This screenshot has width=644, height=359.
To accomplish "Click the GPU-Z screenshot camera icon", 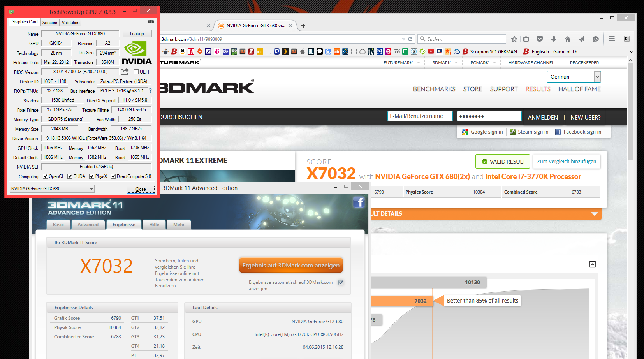I will click(x=151, y=22).
